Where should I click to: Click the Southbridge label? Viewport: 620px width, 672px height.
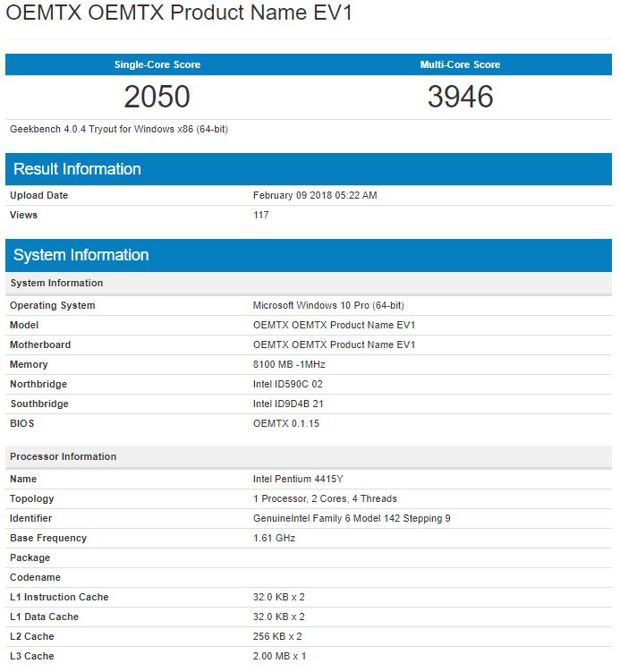point(39,404)
